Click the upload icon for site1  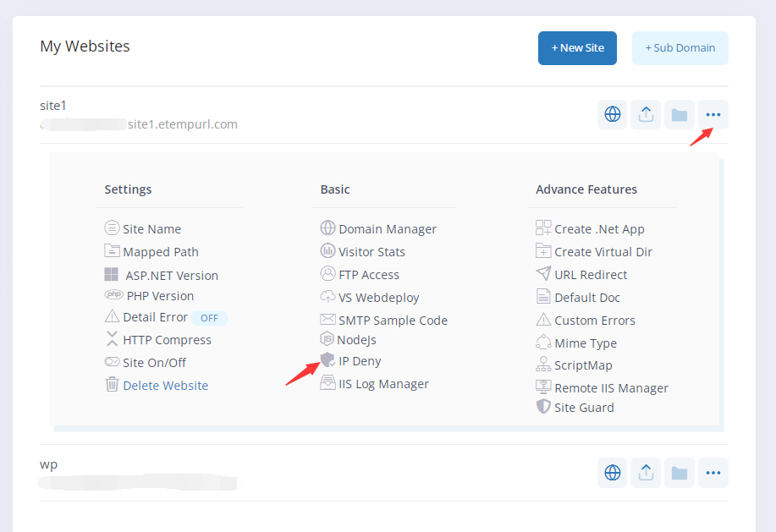point(646,114)
